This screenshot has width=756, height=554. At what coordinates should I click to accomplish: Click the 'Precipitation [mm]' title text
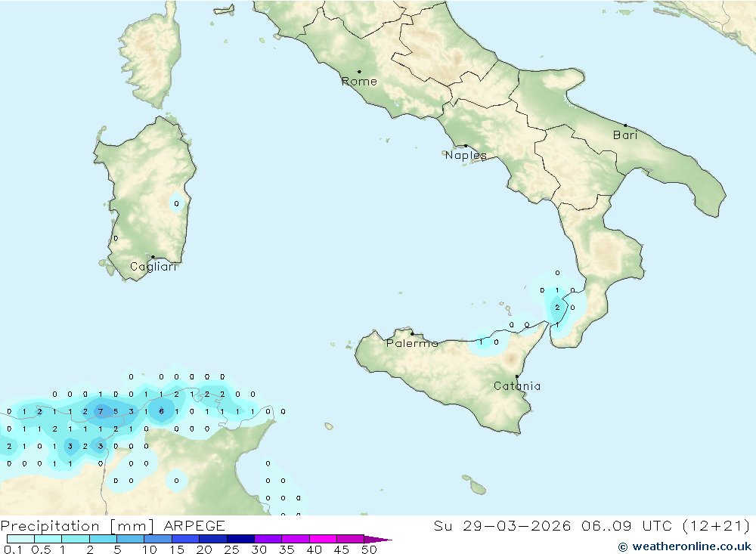(x=77, y=525)
